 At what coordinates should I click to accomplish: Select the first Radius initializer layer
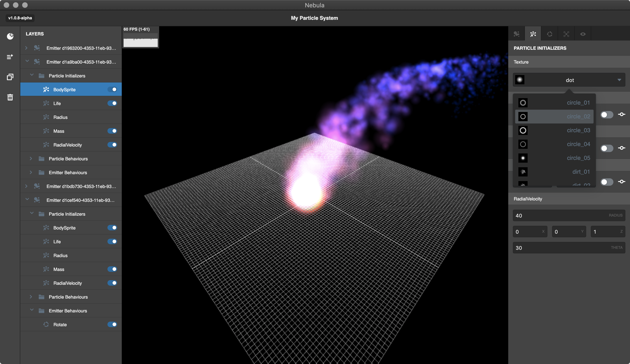(x=60, y=117)
